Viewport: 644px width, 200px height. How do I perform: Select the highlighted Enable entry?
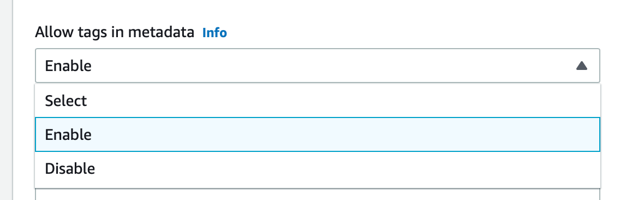tap(318, 134)
